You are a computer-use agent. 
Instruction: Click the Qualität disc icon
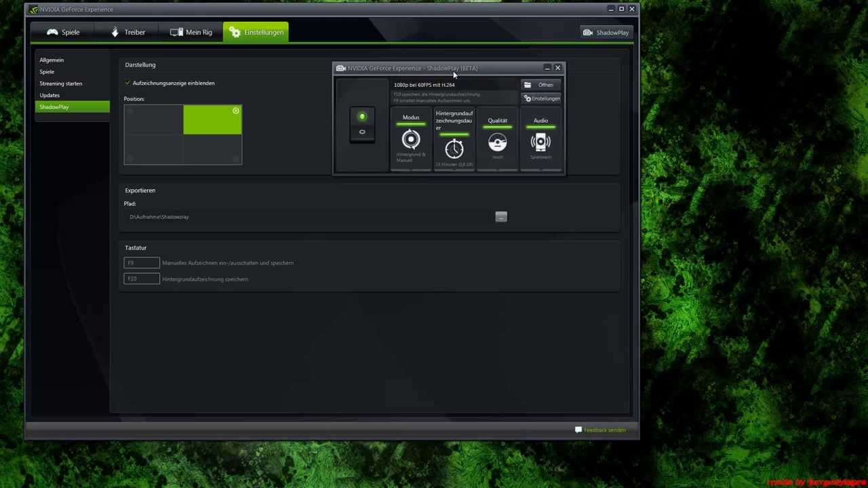(498, 142)
